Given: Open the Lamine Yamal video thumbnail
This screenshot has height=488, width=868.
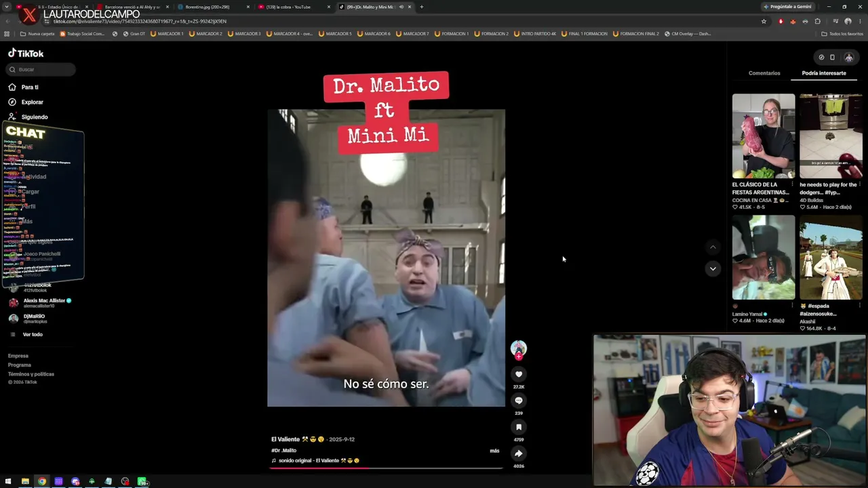Looking at the screenshot, I should (764, 258).
